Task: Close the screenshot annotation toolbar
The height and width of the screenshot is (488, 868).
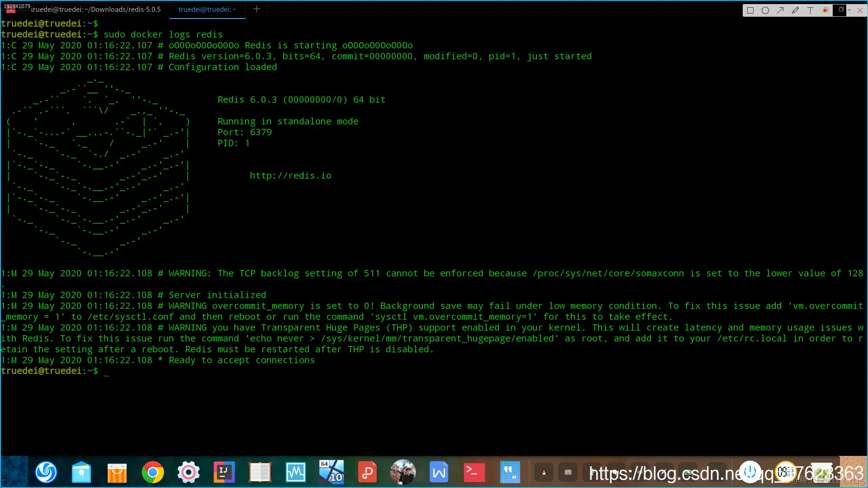Action: coord(860,10)
